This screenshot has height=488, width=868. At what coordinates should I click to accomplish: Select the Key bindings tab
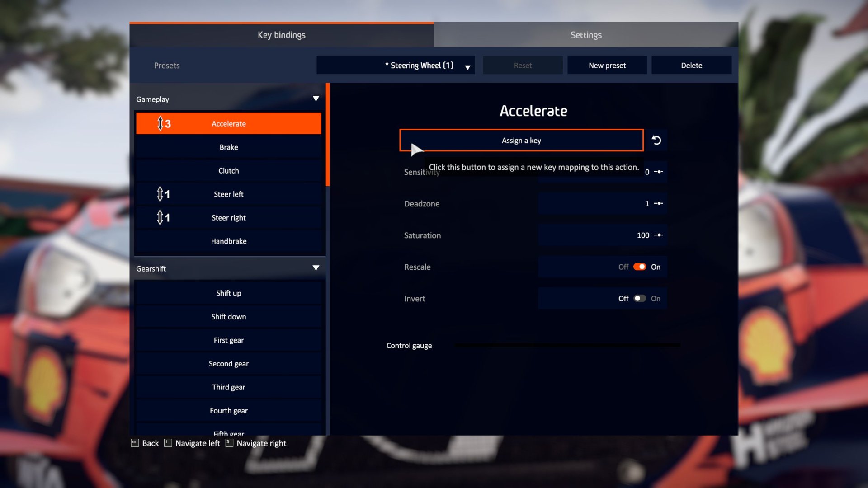point(281,34)
